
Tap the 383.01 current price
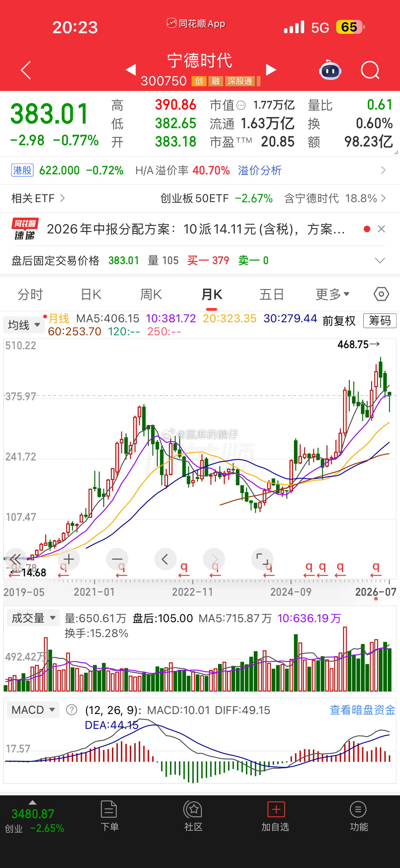(x=50, y=114)
